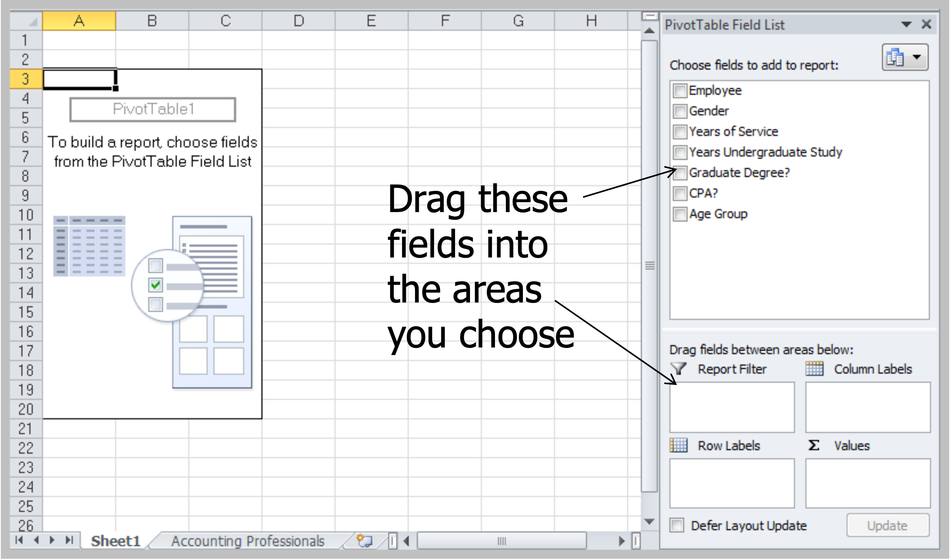Viewport: 950px width, 560px height.
Task: Select column H header
Action: tap(591, 21)
